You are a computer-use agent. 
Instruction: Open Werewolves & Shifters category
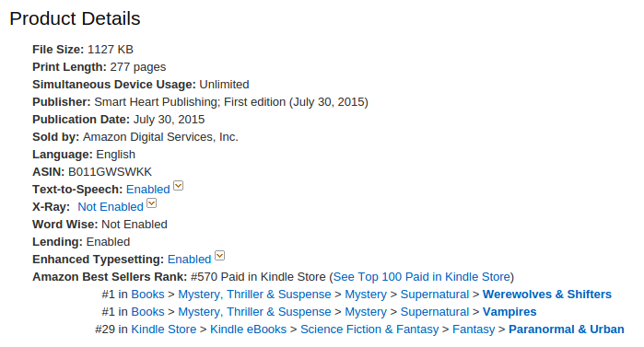point(547,295)
